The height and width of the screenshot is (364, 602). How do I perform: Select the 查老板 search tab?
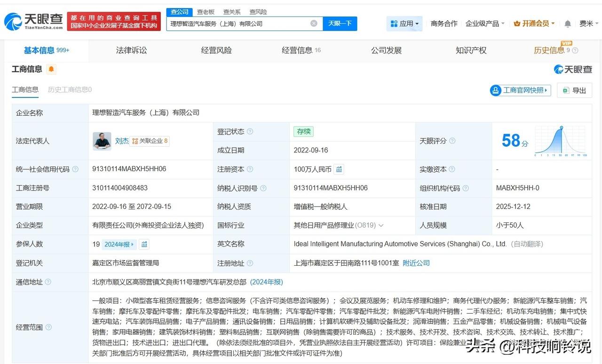206,12
